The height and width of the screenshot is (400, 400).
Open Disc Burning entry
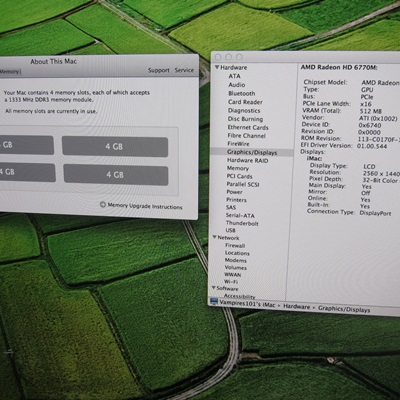coord(245,119)
